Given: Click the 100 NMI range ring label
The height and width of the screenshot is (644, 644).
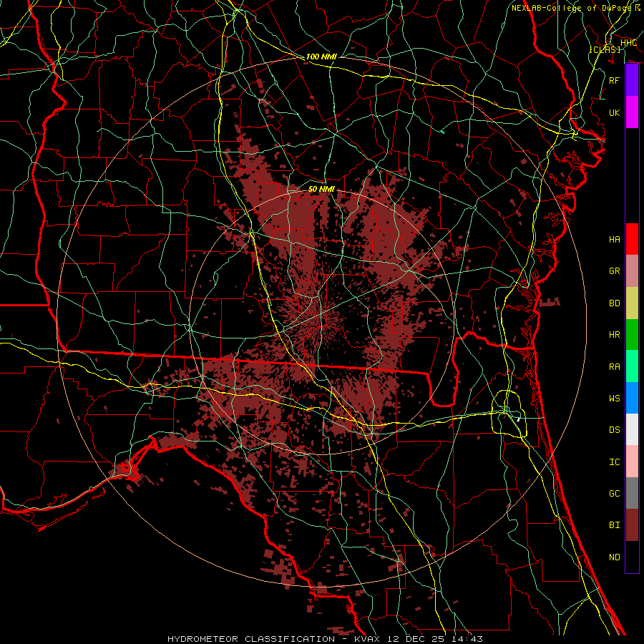Looking at the screenshot, I should point(321,57).
